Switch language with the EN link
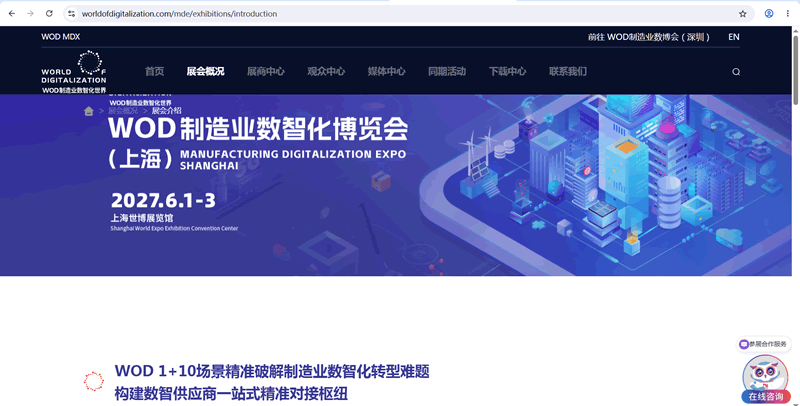 [x=734, y=37]
